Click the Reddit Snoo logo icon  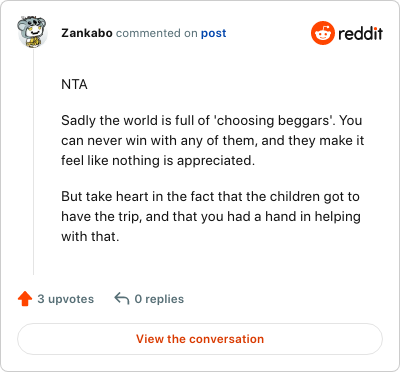[x=322, y=33]
